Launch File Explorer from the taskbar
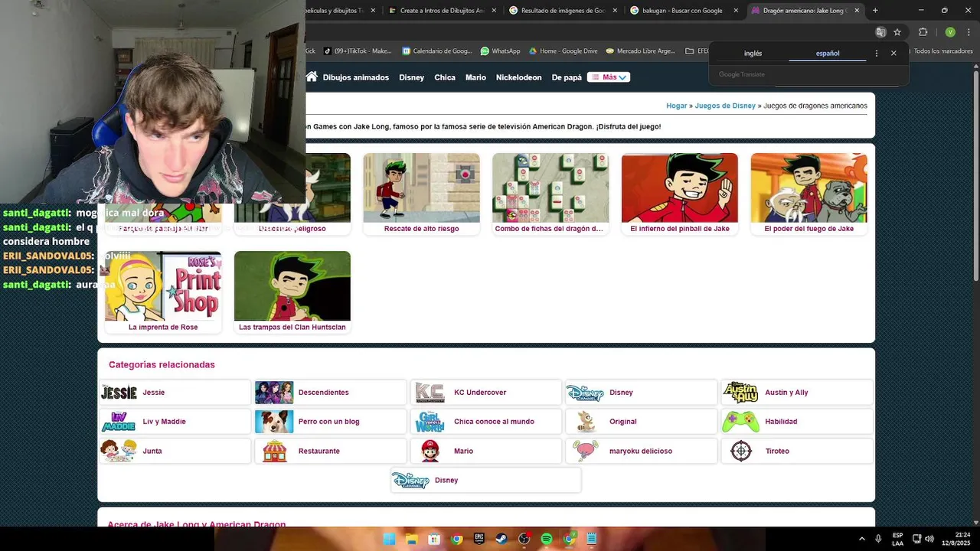Image resolution: width=980 pixels, height=551 pixels. [411, 539]
